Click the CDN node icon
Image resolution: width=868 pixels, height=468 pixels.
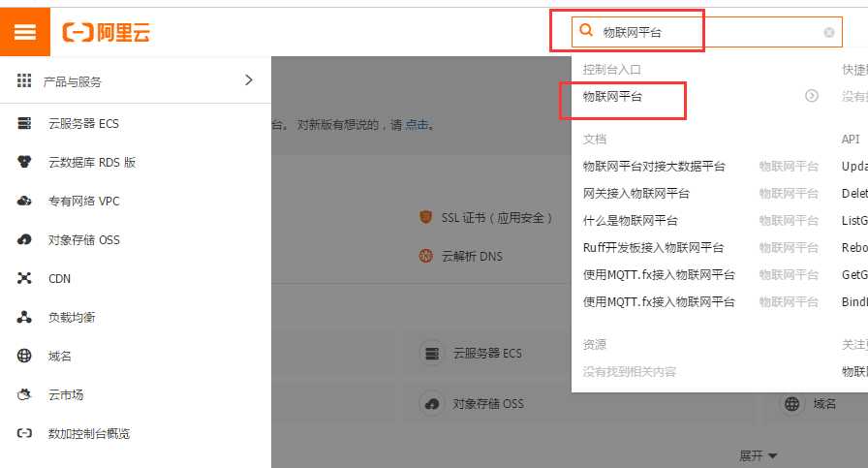tap(24, 278)
